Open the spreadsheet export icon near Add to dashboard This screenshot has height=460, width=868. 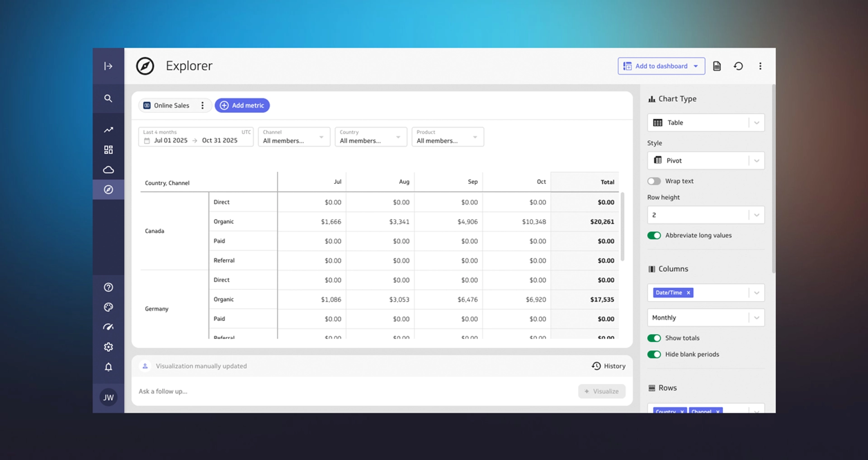coord(717,66)
